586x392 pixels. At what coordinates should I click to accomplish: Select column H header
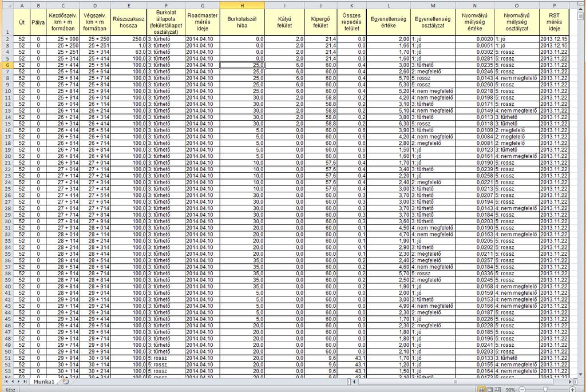click(242, 5)
